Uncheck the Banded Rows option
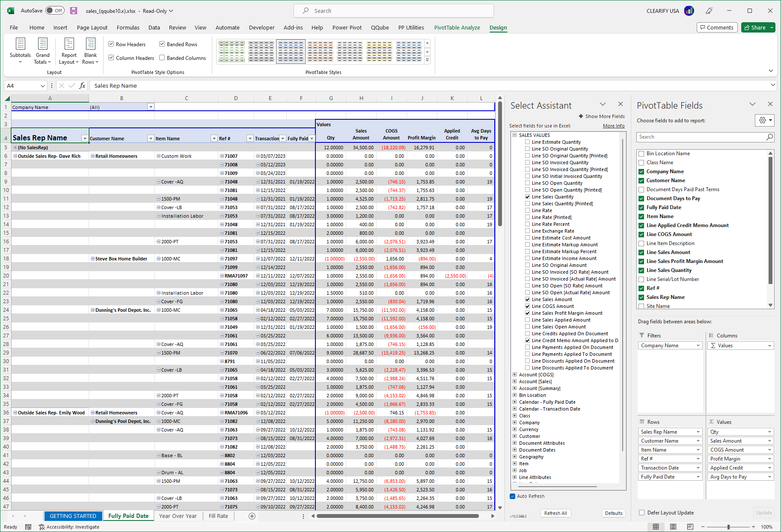Screen dimensions: 781x532 click(x=162, y=44)
